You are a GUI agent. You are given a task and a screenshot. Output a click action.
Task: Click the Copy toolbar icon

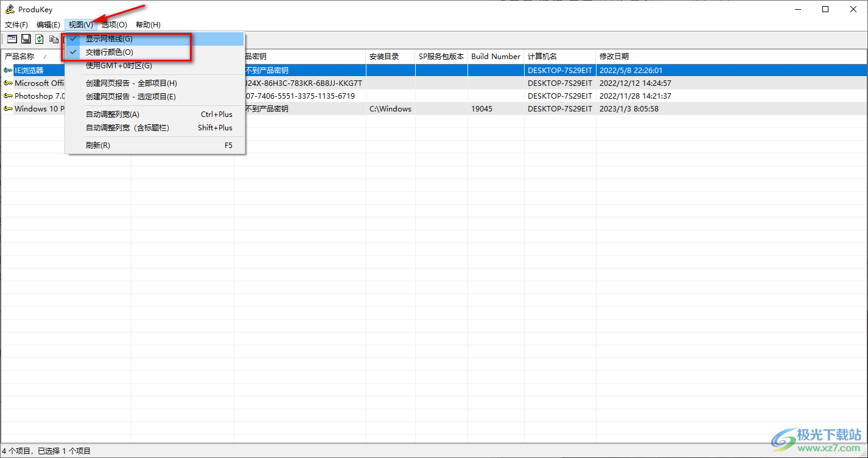54,39
